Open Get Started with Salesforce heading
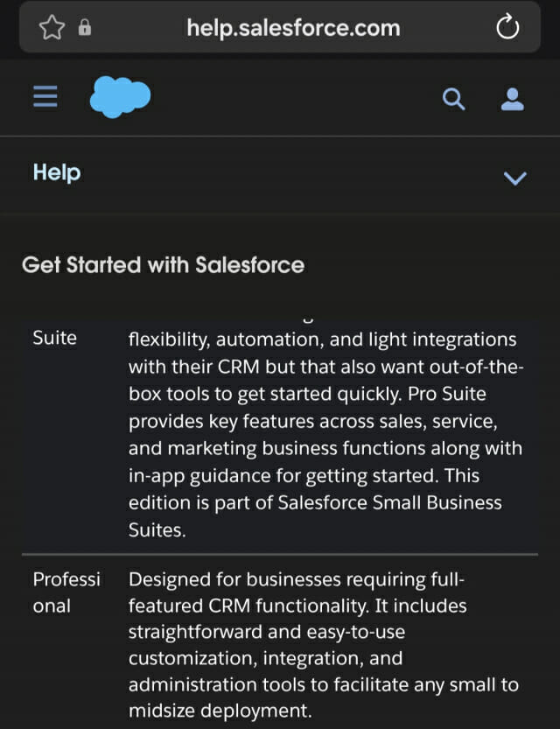560x729 pixels. point(163,265)
